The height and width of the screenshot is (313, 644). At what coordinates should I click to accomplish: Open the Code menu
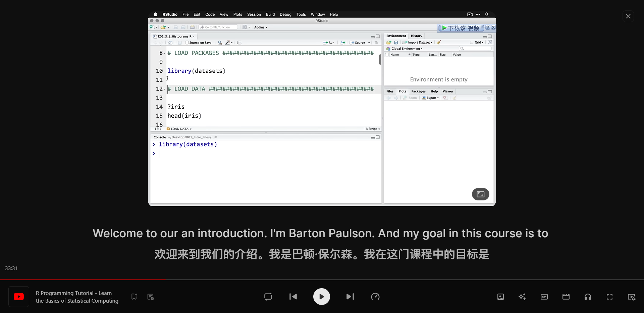point(210,14)
